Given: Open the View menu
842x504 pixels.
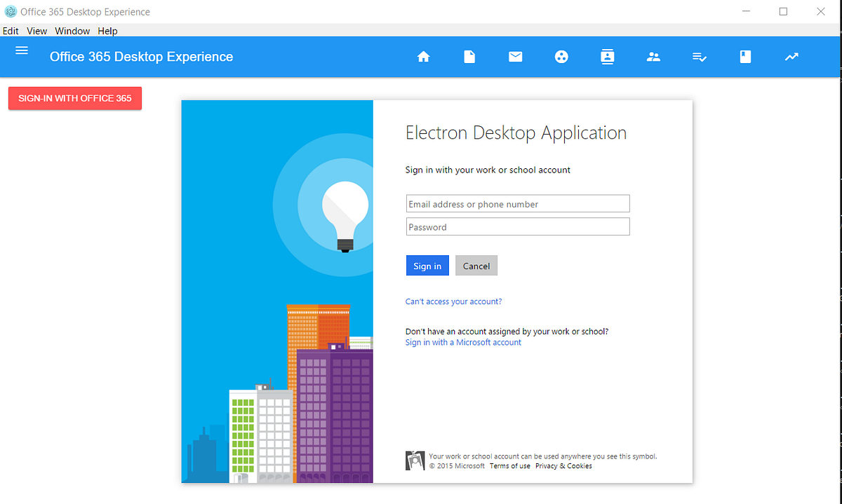Looking at the screenshot, I should point(36,31).
